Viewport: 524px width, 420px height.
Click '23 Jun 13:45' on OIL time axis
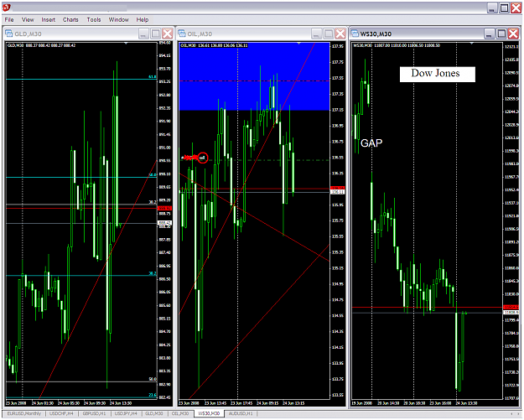(x=215, y=403)
